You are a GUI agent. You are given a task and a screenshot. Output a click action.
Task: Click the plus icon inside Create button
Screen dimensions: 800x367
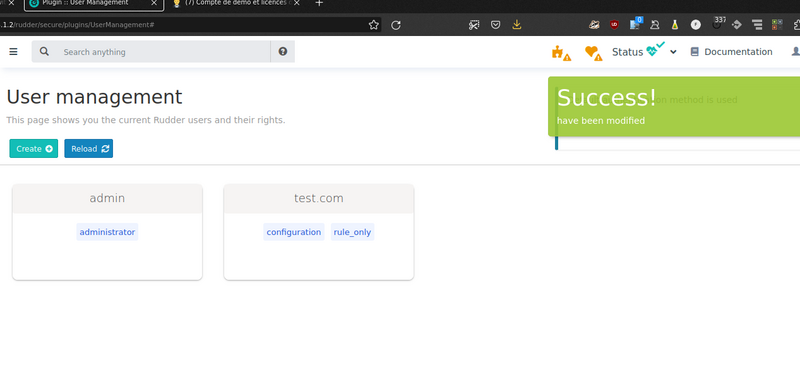pos(49,149)
